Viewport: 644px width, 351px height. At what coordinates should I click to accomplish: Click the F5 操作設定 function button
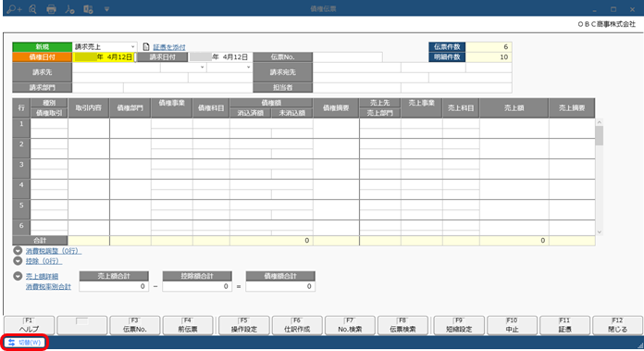tap(244, 325)
